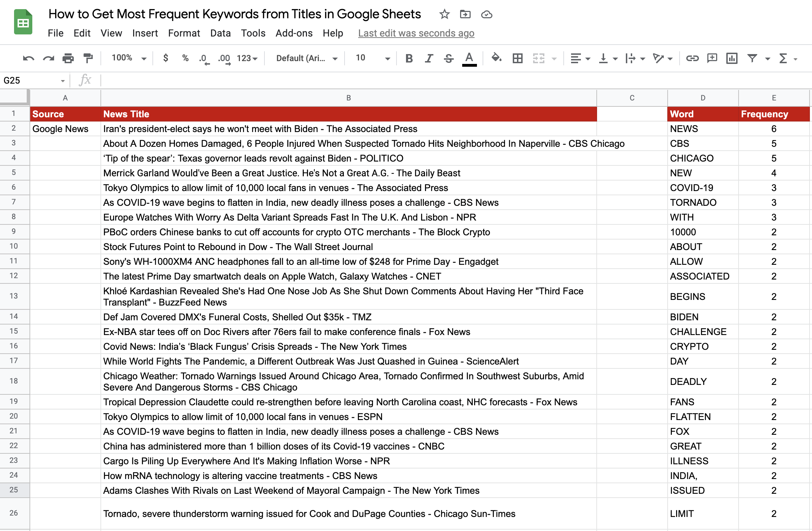Open the zoom 100% dropdown
This screenshot has height=531, width=812.
129,58
